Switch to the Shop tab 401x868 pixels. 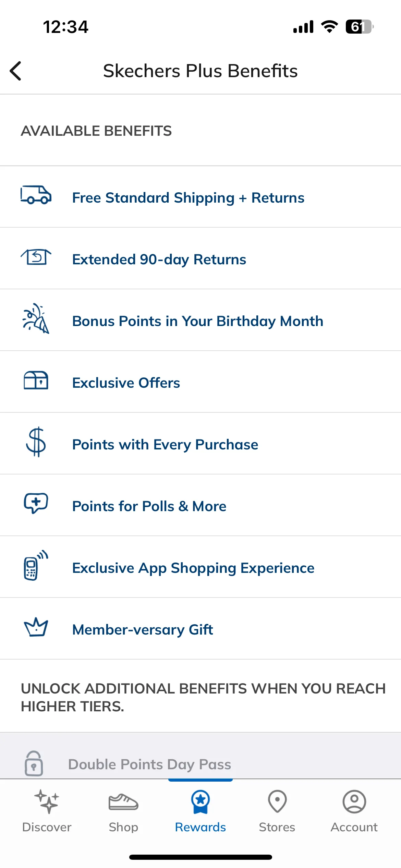tap(123, 811)
